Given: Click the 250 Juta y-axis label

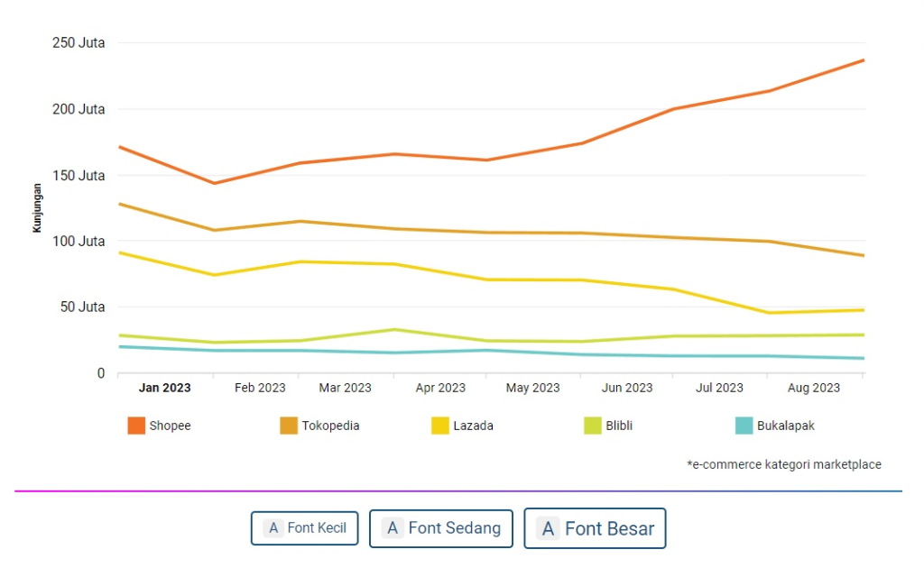Looking at the screenshot, I should tap(79, 42).
